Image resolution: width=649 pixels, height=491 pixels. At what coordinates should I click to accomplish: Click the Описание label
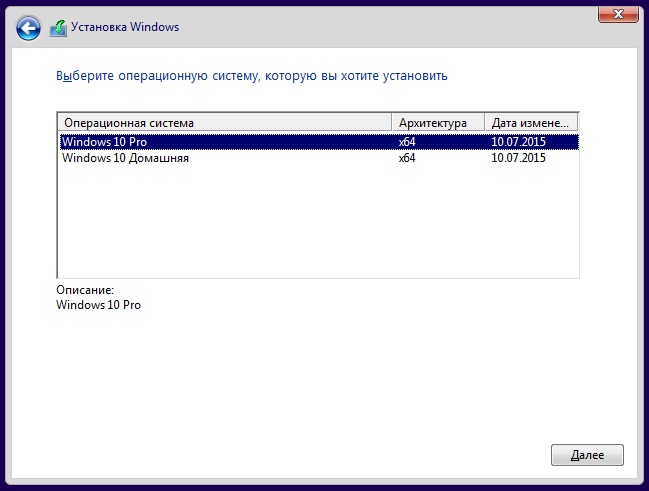[x=85, y=290]
